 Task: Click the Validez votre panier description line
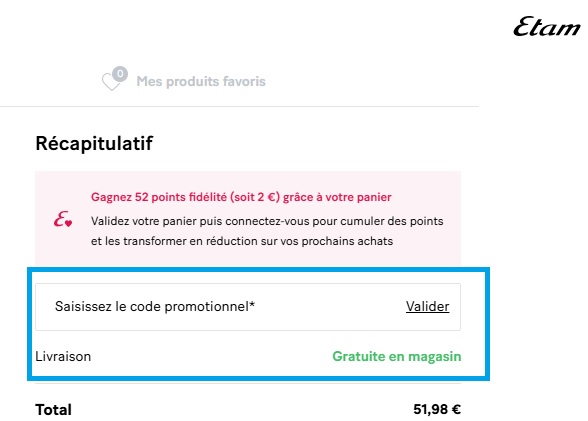267,221
